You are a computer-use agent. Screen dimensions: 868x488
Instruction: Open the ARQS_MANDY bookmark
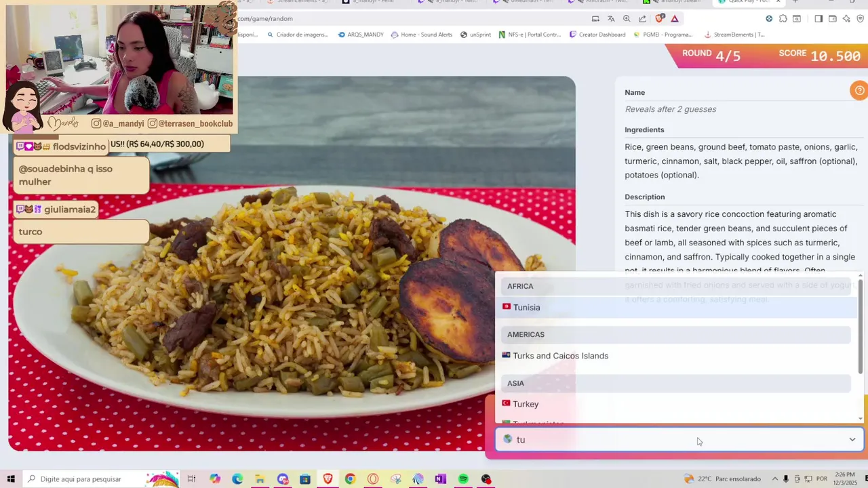tap(361, 35)
